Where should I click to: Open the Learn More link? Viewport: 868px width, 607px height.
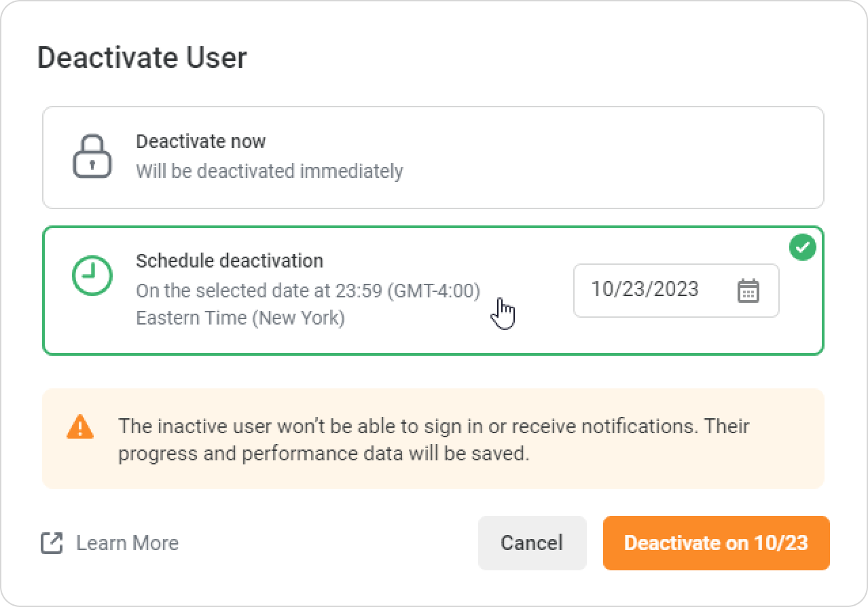[127, 543]
